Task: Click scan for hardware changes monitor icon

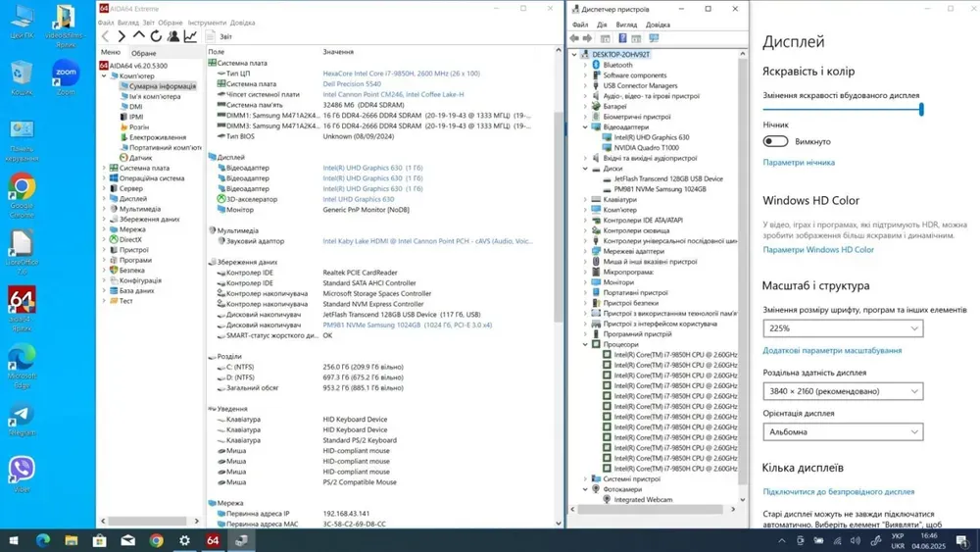Action: (x=654, y=38)
